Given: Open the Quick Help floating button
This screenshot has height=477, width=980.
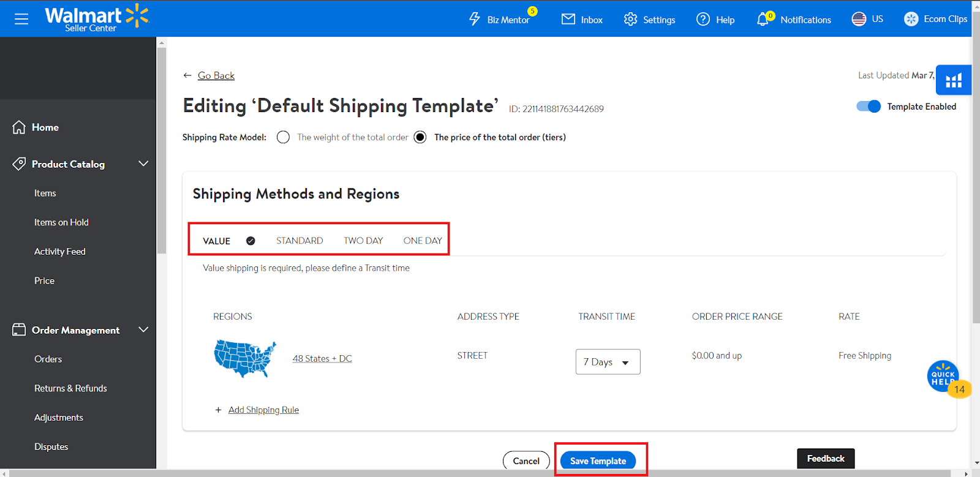Looking at the screenshot, I should pyautogui.click(x=943, y=376).
